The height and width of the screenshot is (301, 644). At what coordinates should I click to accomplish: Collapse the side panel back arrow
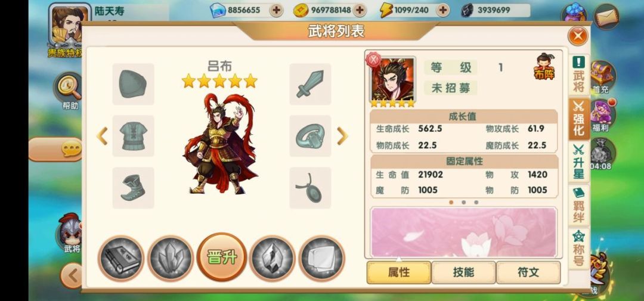point(72,275)
